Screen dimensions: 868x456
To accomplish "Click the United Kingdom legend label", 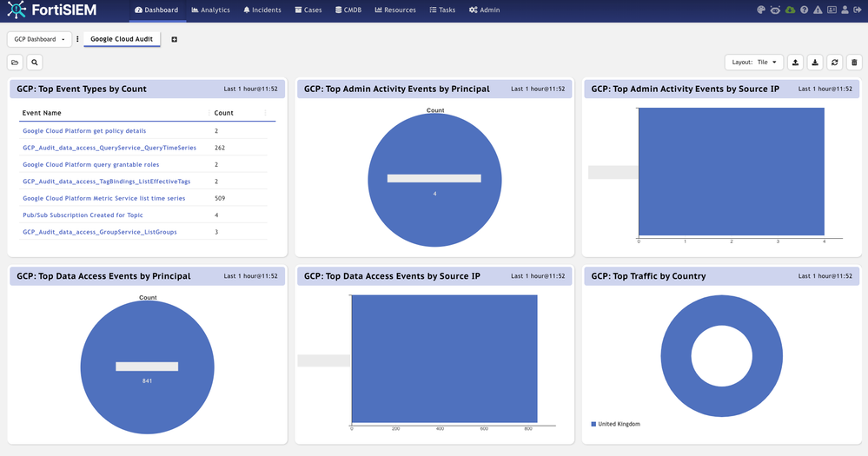I will tap(619, 424).
